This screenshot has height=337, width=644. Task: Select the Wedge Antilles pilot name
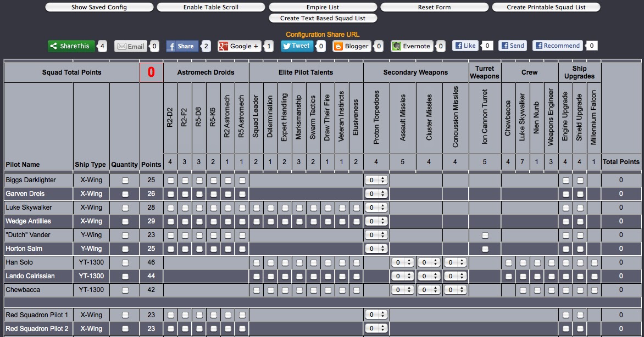click(29, 221)
